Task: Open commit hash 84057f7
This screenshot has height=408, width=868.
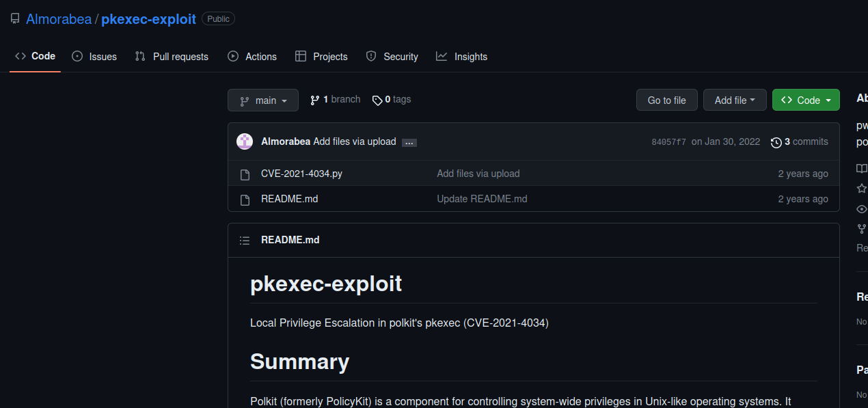Action: tap(668, 142)
